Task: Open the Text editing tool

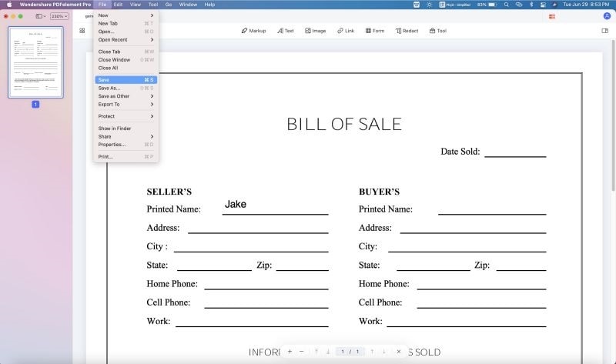Action: tap(285, 31)
